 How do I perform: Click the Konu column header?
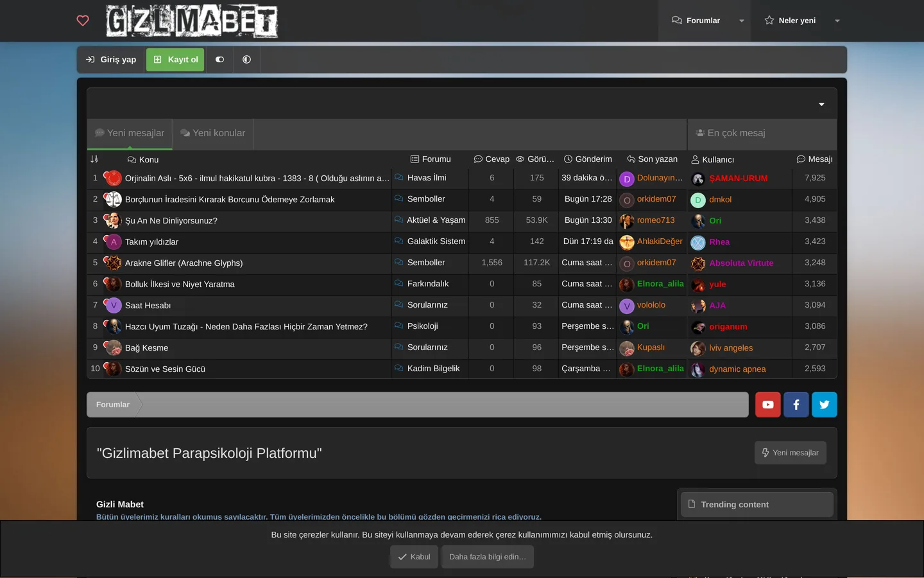click(143, 159)
